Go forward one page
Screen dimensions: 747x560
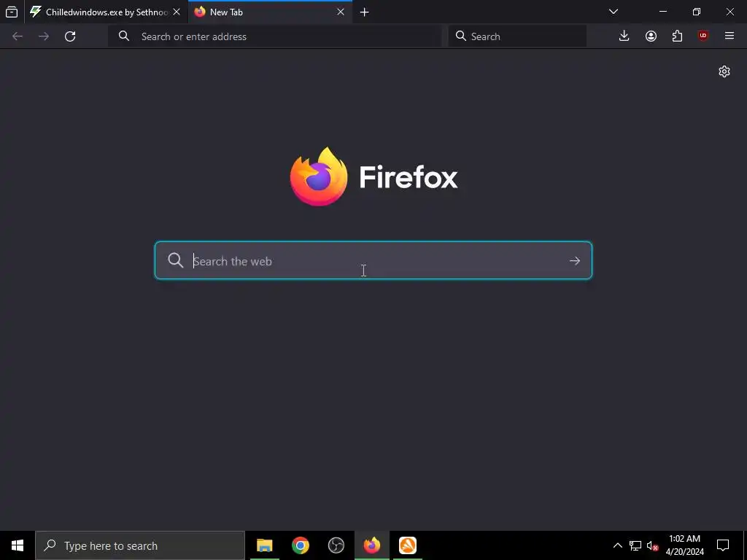(x=44, y=36)
